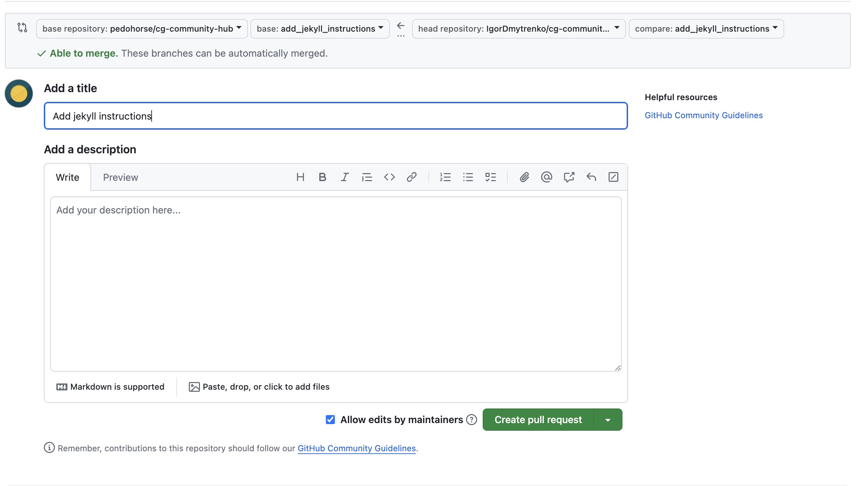The image size is (868, 486).
Task: Insert a numbered list
Action: (x=445, y=177)
